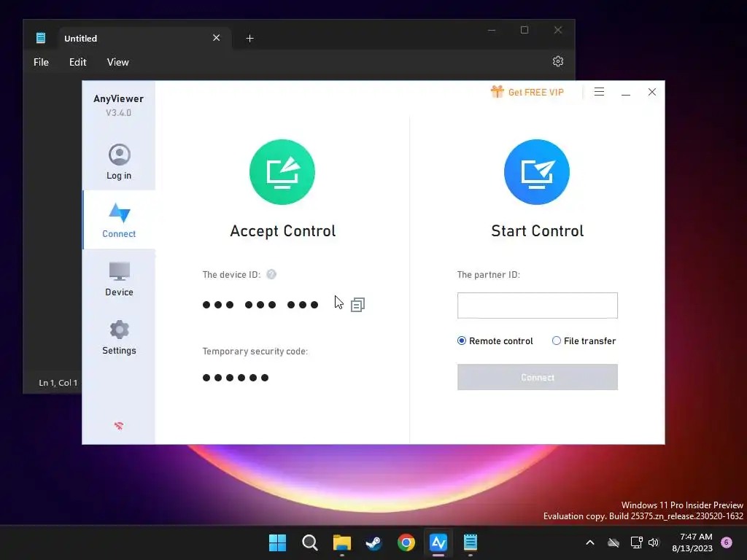Screen dimensions: 747x560
Task: Expand the system tray hidden icons chevron
Action: coord(589,542)
